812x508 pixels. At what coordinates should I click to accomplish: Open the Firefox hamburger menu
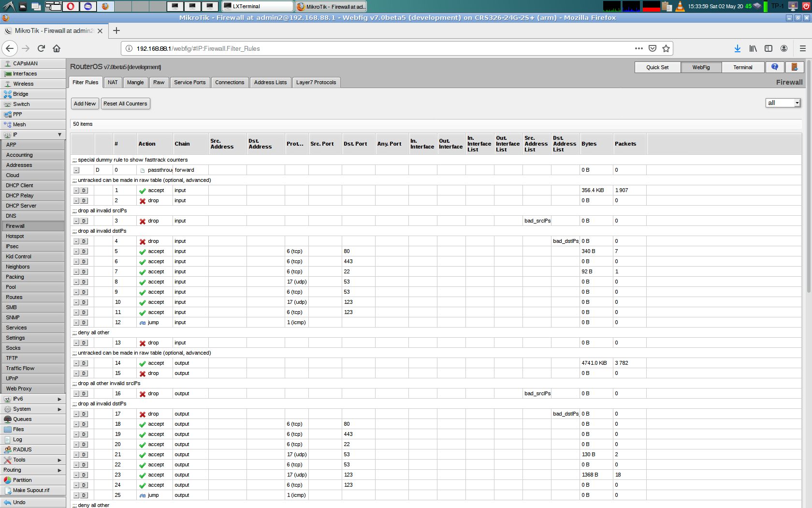[x=803, y=48]
